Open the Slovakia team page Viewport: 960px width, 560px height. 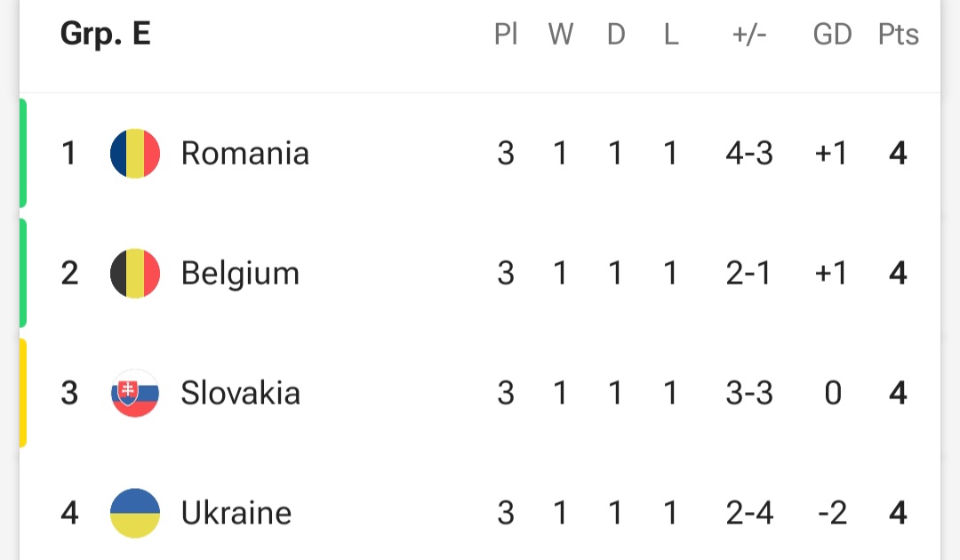point(241,393)
